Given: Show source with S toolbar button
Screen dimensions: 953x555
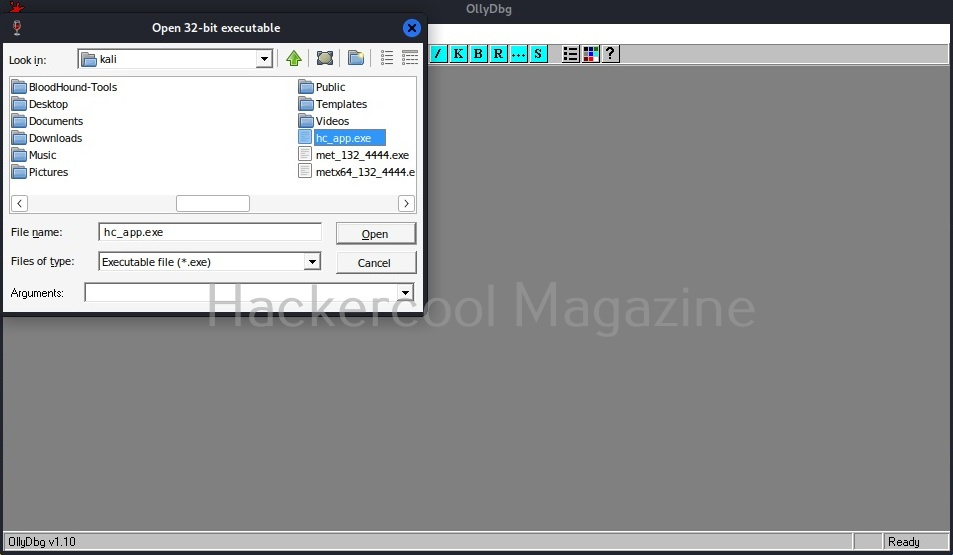Looking at the screenshot, I should click(538, 54).
